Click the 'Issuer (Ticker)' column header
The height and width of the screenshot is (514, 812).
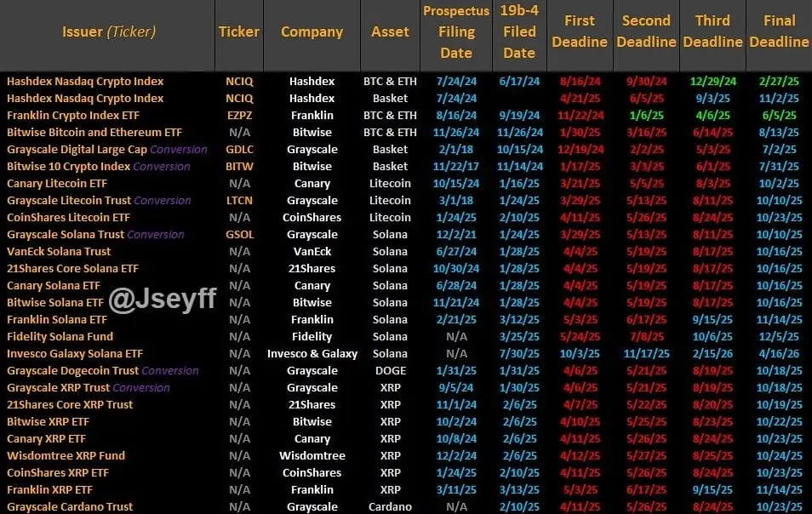109,32
